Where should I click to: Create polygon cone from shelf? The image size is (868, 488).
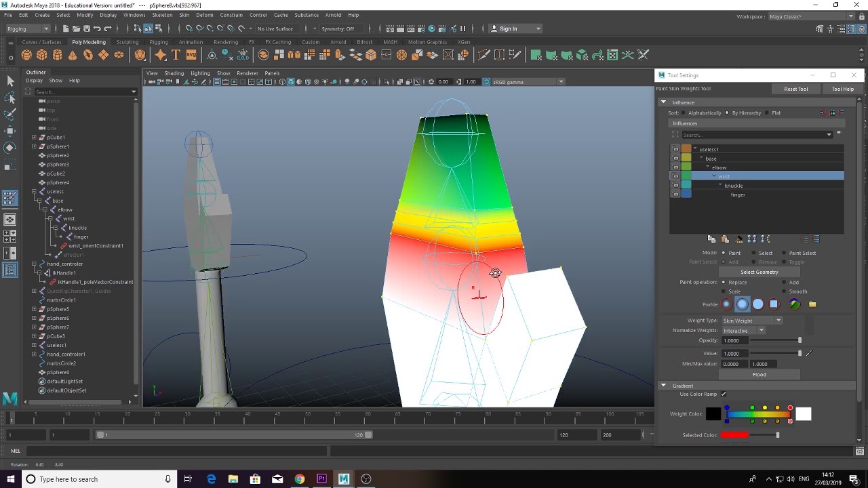[73, 55]
